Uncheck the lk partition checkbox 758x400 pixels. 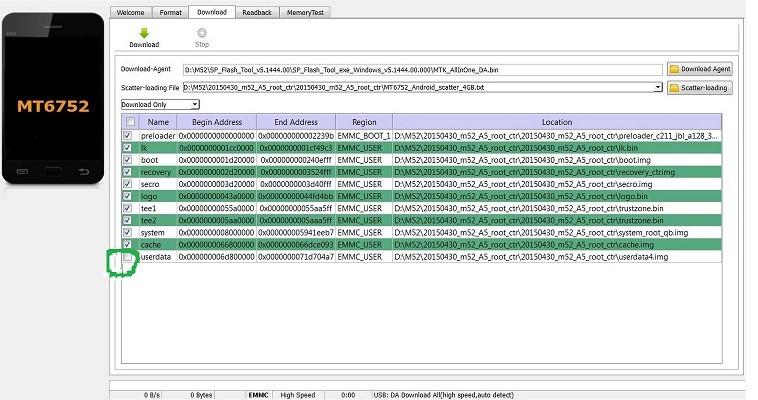pyautogui.click(x=128, y=148)
